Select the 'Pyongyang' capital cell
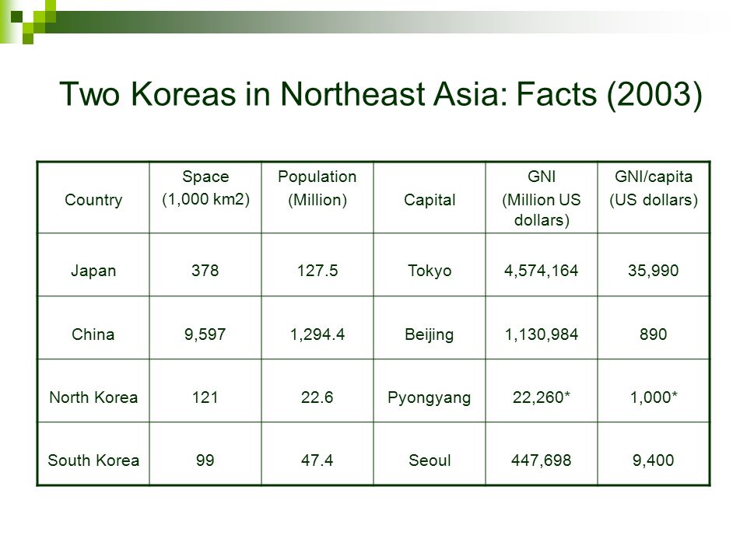The width and height of the screenshot is (747, 560). pos(430,390)
